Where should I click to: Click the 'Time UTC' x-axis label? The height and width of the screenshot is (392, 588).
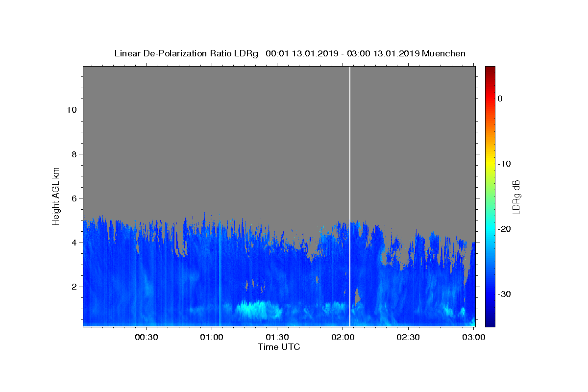pos(279,347)
